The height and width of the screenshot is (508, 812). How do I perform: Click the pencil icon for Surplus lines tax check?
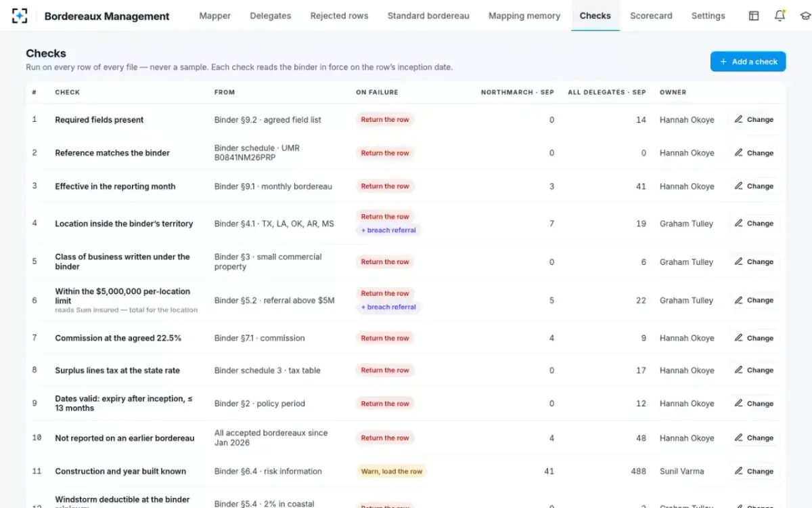(739, 371)
